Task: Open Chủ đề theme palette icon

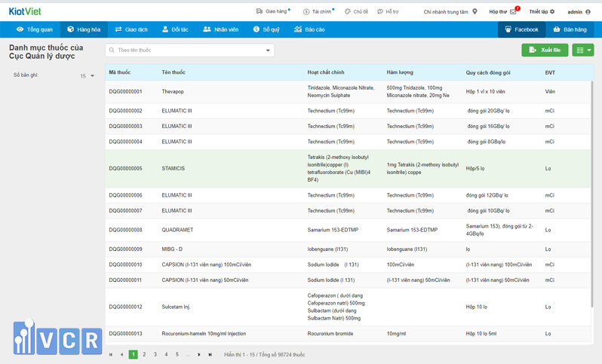Action: 348,11
